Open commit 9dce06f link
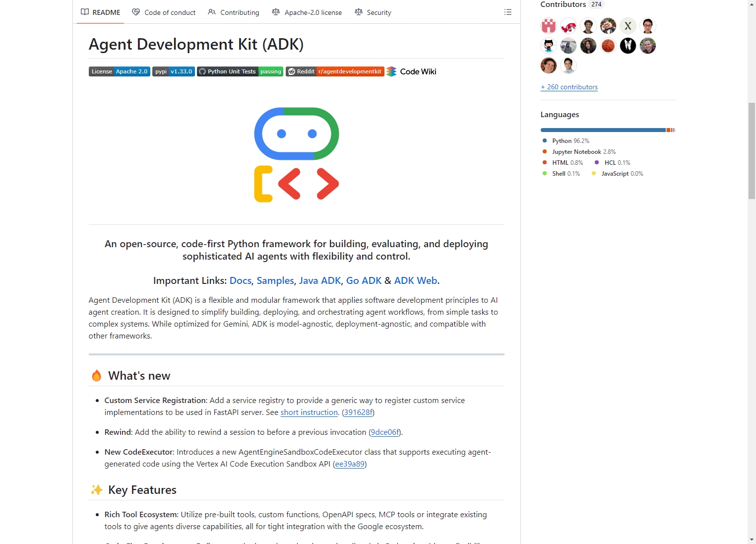Screen dimensions: 756x544 pyautogui.click(x=385, y=432)
